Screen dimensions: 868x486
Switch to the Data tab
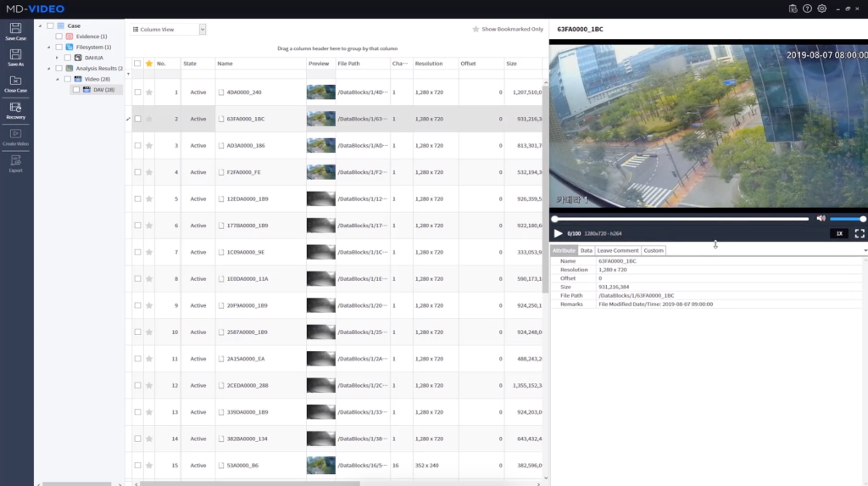586,251
